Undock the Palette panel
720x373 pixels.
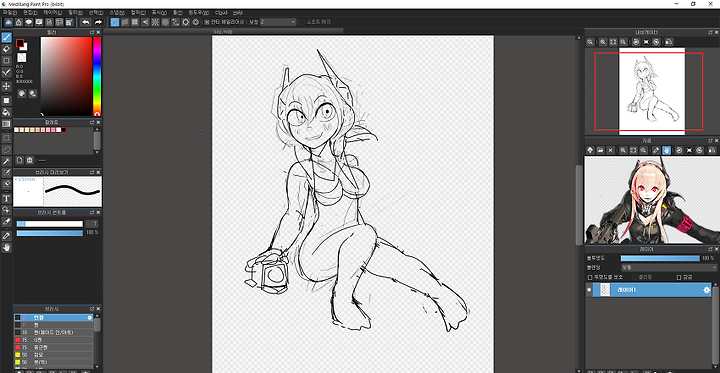[92, 122]
